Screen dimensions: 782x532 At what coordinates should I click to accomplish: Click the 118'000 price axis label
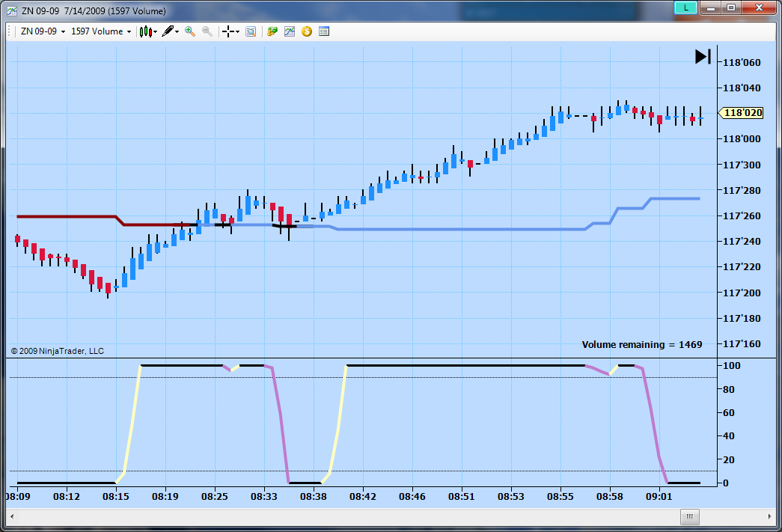click(x=742, y=138)
